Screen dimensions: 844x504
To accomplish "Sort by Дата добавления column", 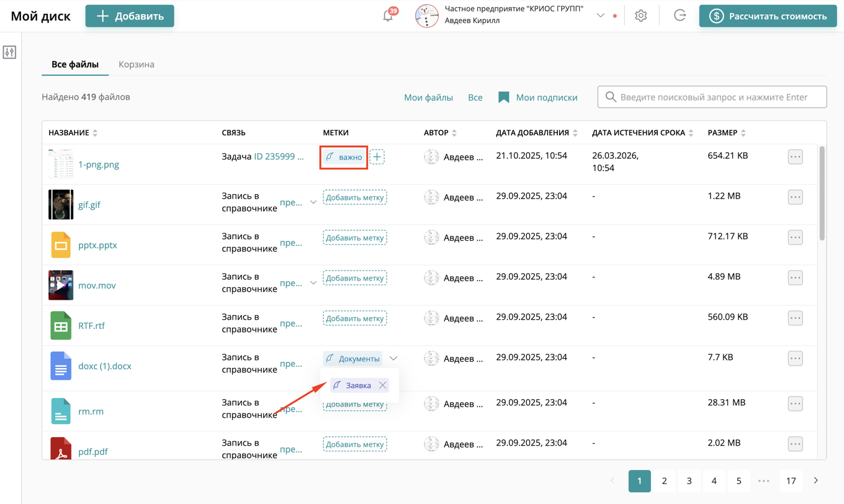I will pos(575,133).
